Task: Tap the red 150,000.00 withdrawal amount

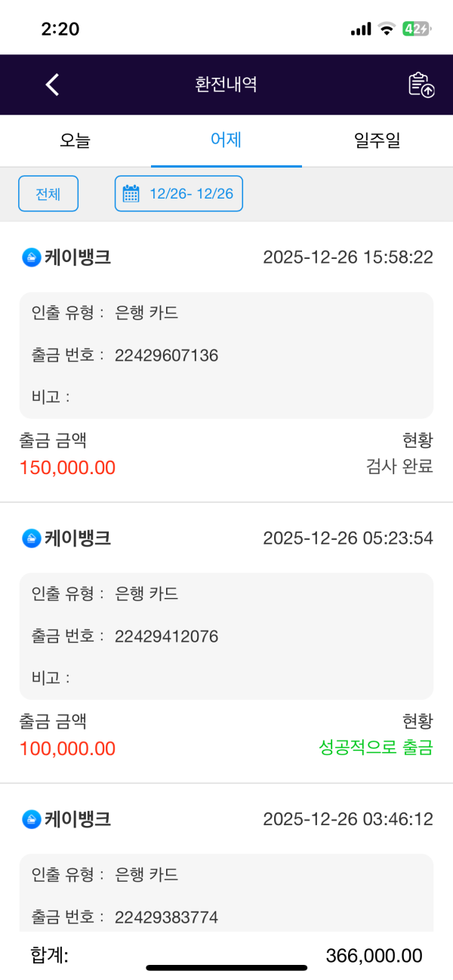Action: pos(67,467)
